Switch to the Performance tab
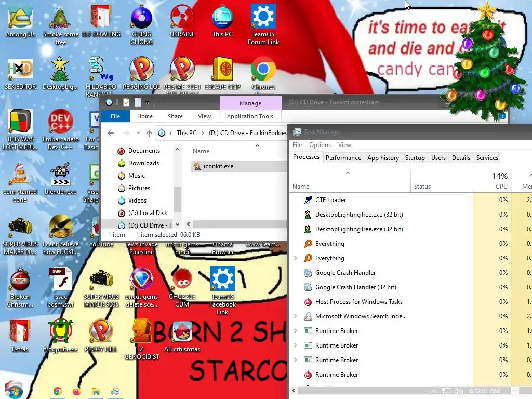This screenshot has width=532, height=399. 343,158
